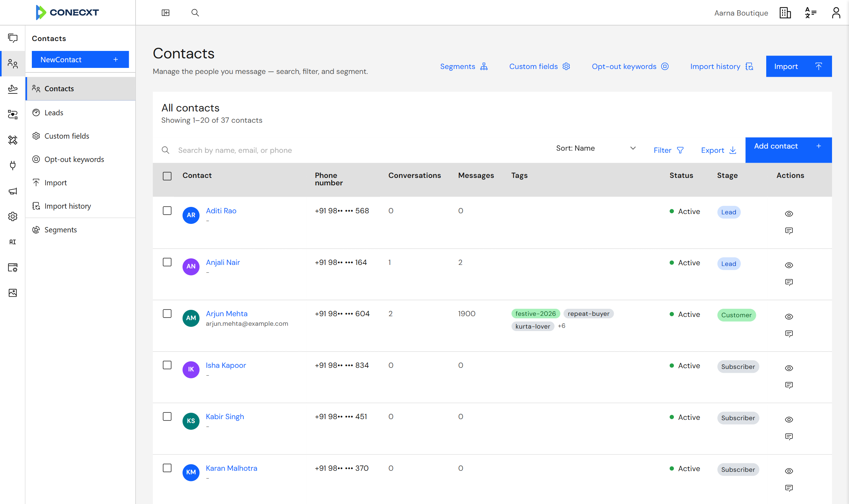The height and width of the screenshot is (504, 849).
Task: View Arjun Mehta details eye icon
Action: point(789,317)
